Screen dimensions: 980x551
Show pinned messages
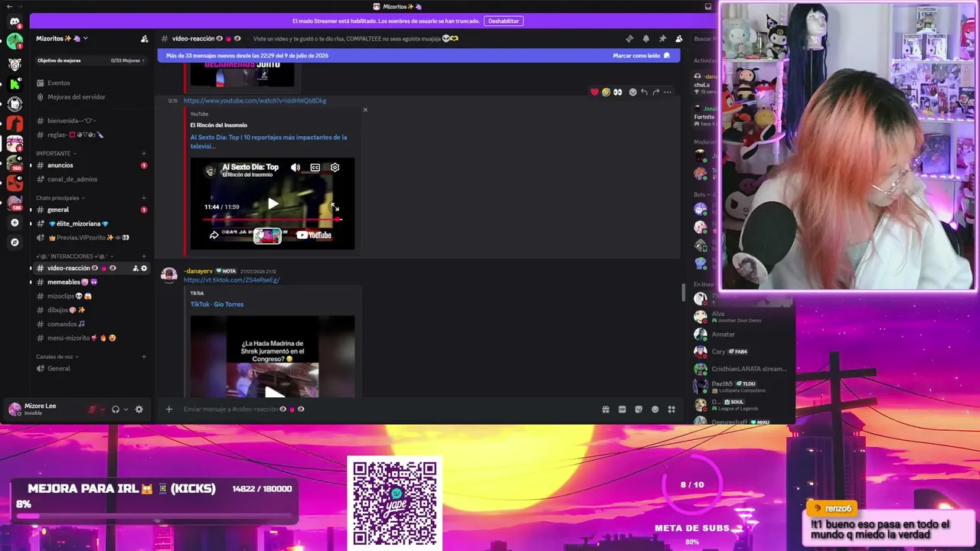[662, 38]
